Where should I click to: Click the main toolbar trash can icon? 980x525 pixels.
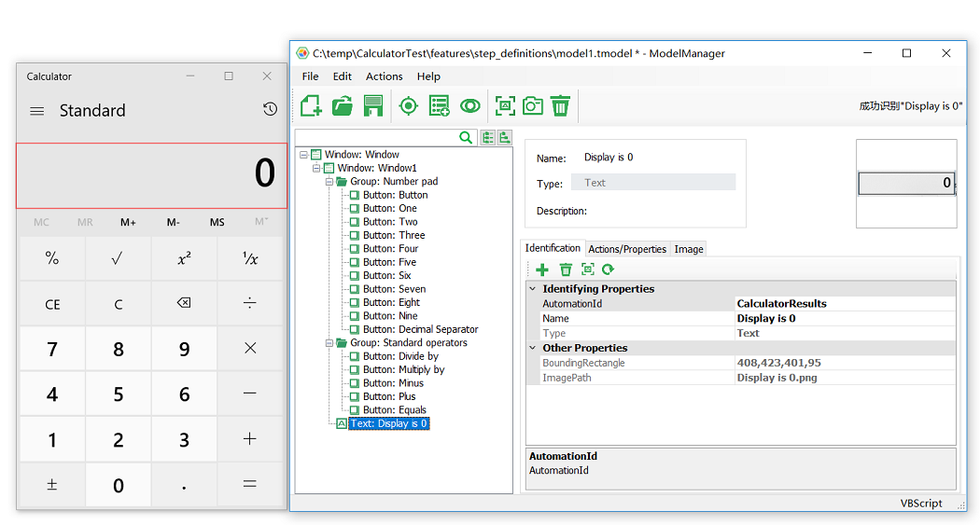(x=560, y=106)
